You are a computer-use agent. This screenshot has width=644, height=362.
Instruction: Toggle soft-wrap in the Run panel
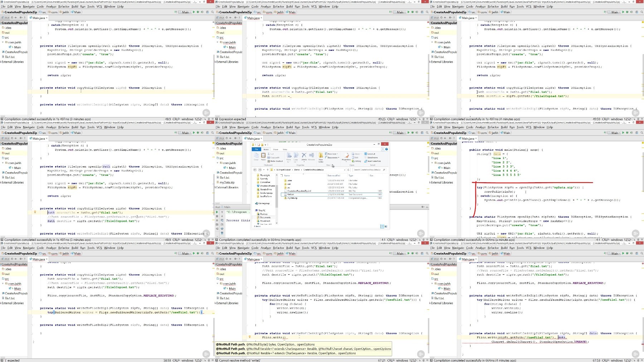(222, 220)
